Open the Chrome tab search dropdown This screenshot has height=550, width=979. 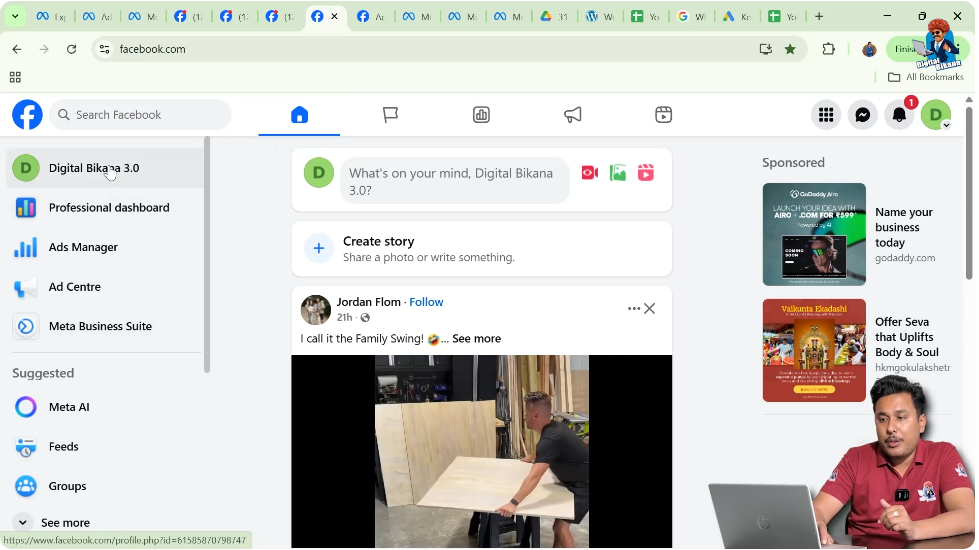click(x=15, y=17)
